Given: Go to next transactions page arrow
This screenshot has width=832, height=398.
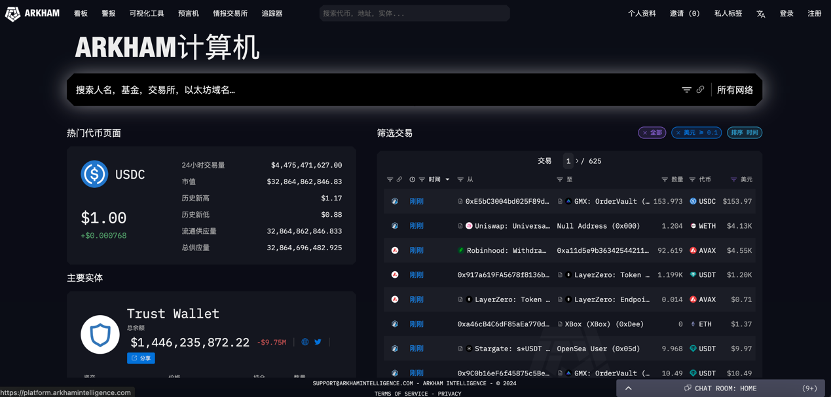Looking at the screenshot, I should pos(577,161).
